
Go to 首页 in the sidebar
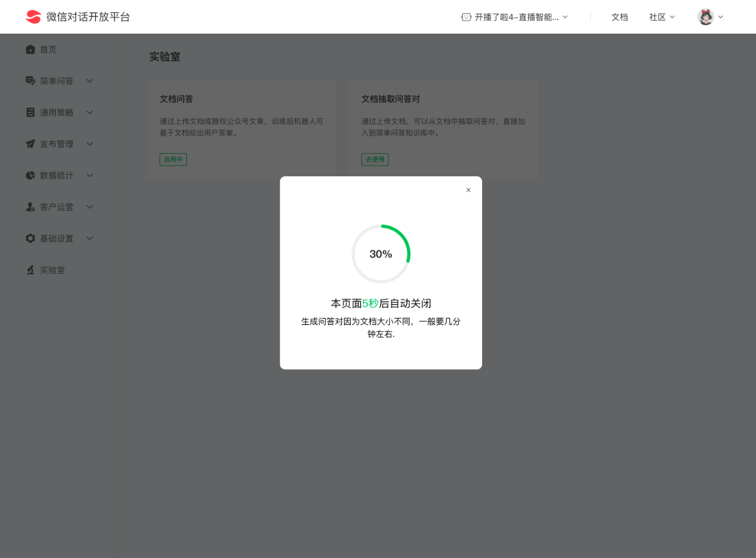pyautogui.click(x=48, y=49)
